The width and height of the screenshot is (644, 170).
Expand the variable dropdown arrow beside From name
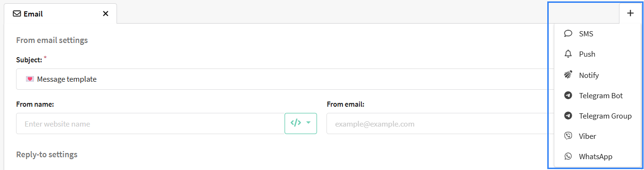click(x=309, y=123)
